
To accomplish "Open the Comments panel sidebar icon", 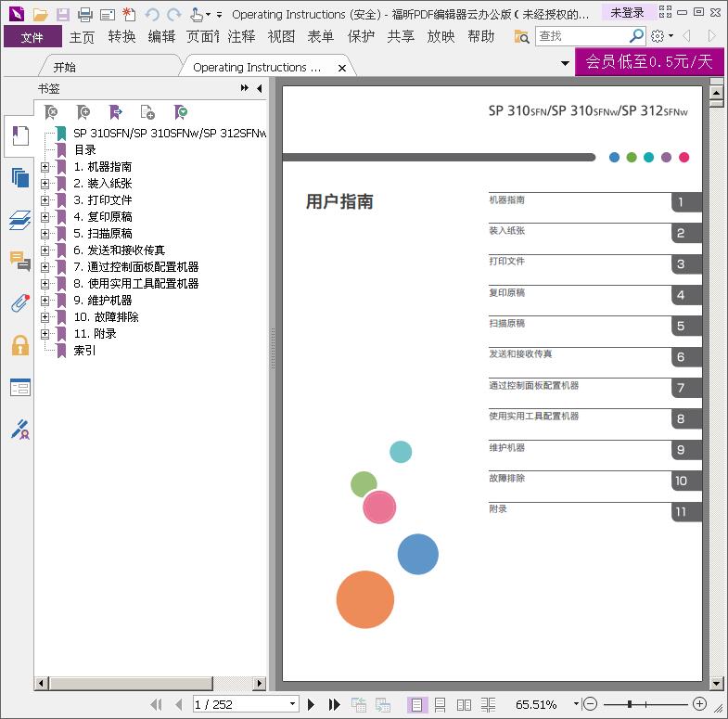I will (x=20, y=260).
